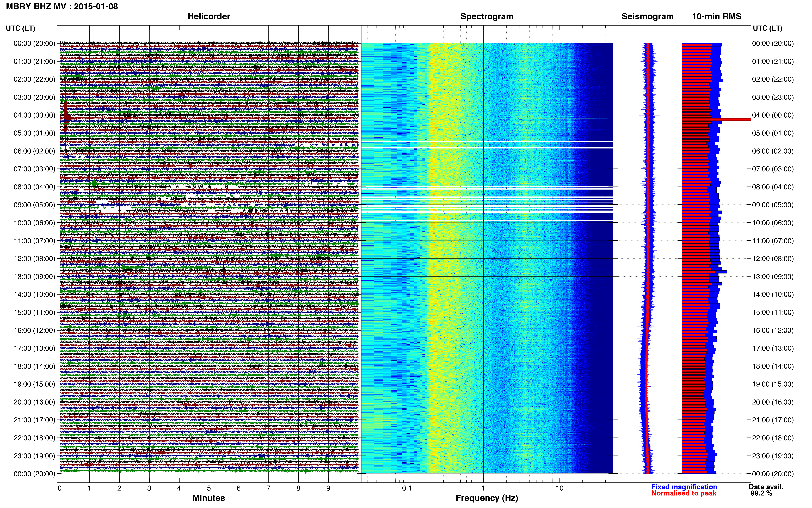
Task: Click the '5' tick on the Minutes axis
Action: [x=209, y=488]
